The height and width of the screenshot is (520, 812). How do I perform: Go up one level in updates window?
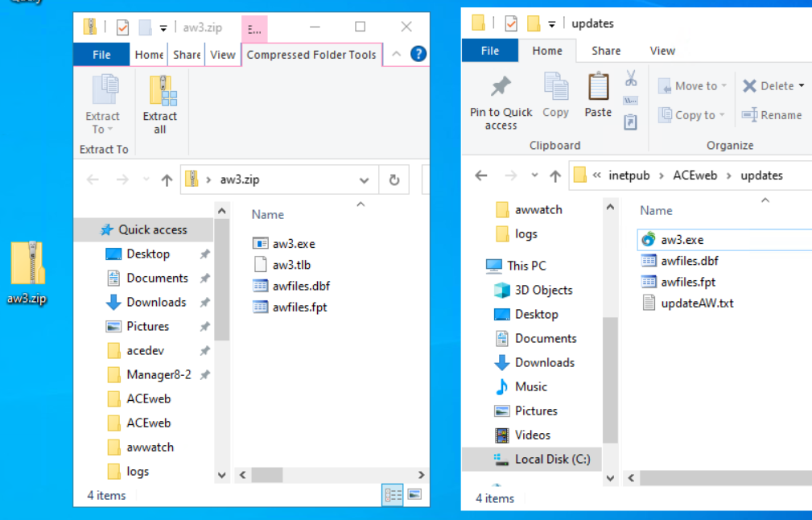[555, 176]
